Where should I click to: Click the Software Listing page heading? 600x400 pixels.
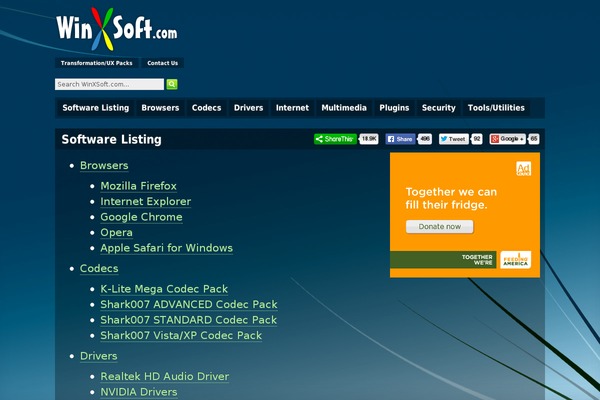[112, 140]
